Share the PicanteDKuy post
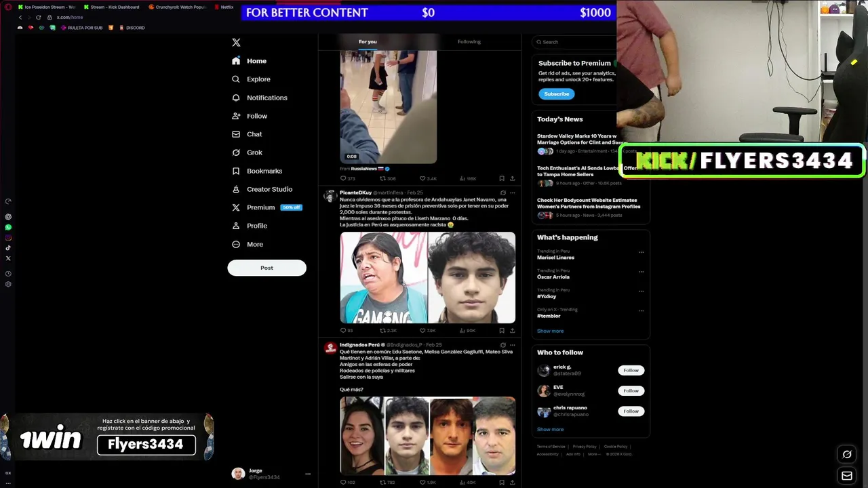 pos(512,331)
